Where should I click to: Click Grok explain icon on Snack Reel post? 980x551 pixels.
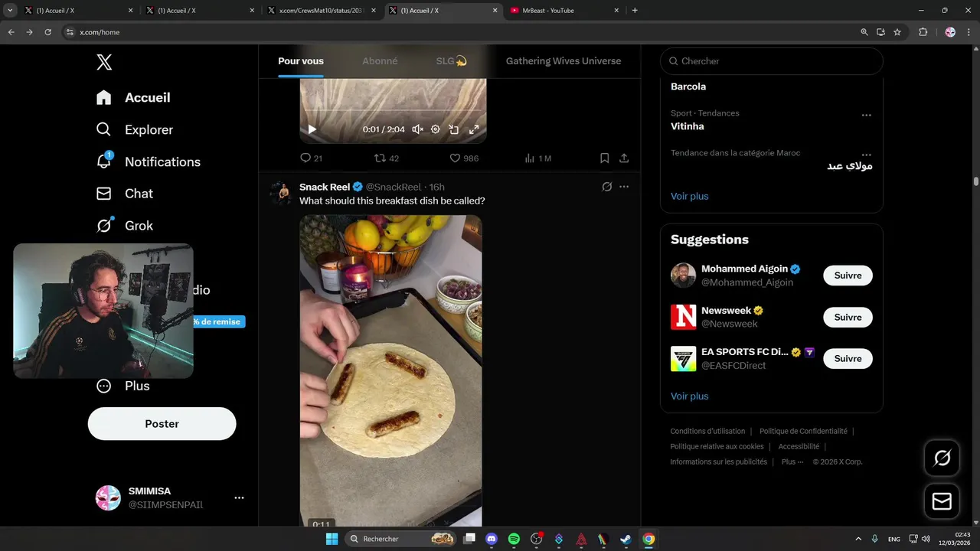click(x=606, y=187)
